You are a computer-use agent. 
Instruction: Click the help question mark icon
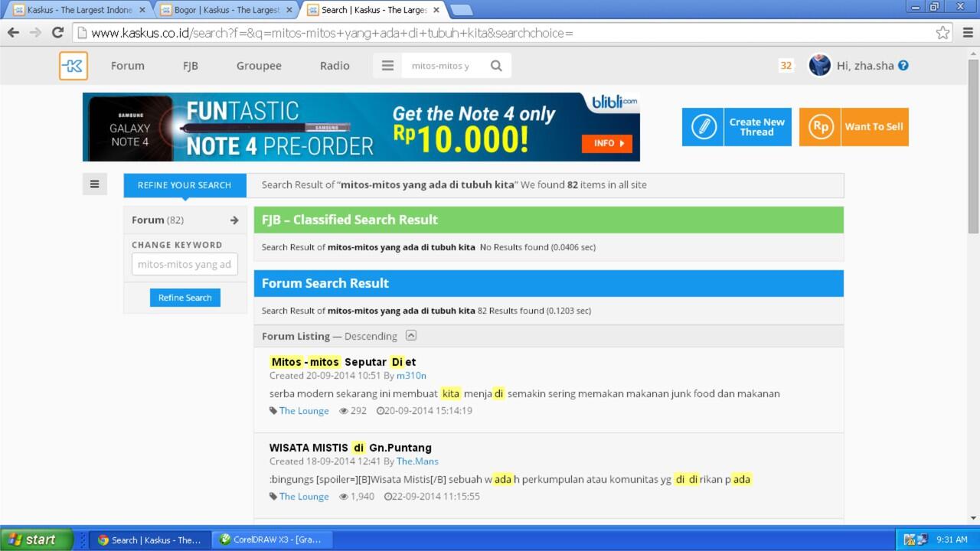(903, 66)
